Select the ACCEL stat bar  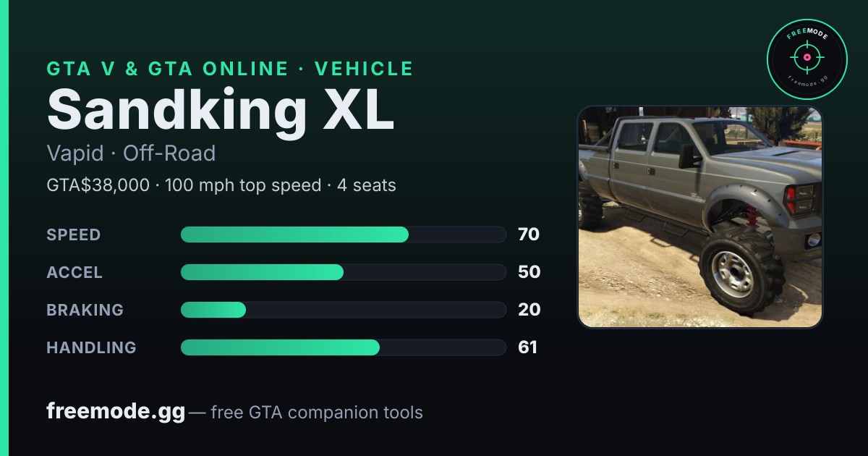coord(343,272)
